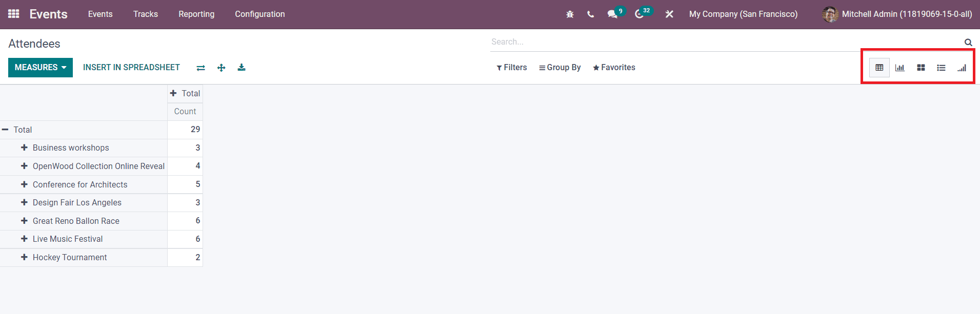Image resolution: width=980 pixels, height=314 pixels.
Task: Open activities clock icon
Action: click(x=639, y=14)
